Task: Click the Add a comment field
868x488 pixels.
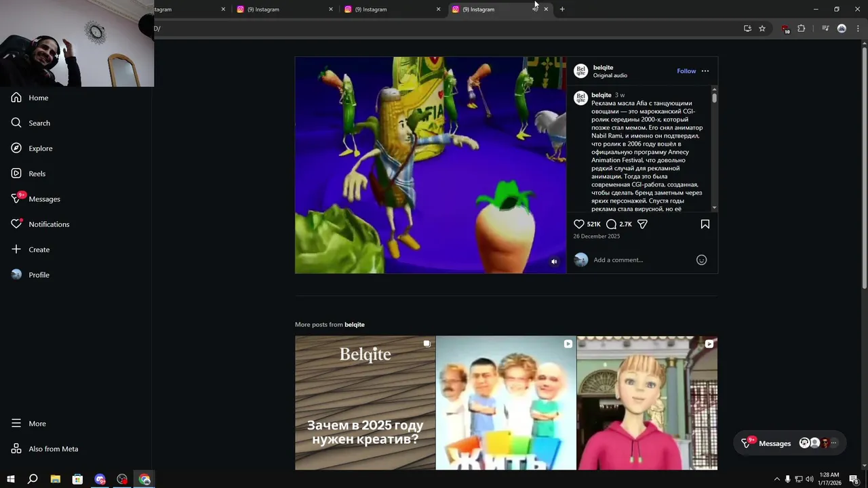Action: [641, 260]
